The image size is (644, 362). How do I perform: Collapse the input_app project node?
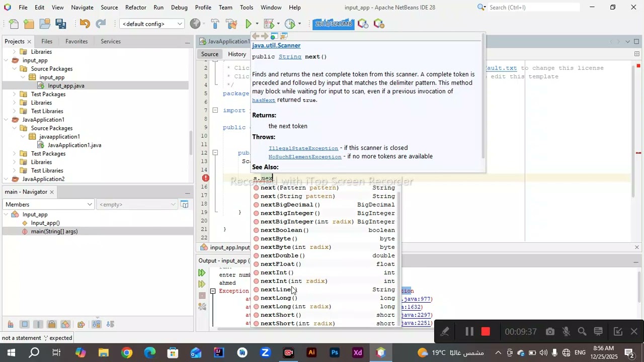coord(6,60)
